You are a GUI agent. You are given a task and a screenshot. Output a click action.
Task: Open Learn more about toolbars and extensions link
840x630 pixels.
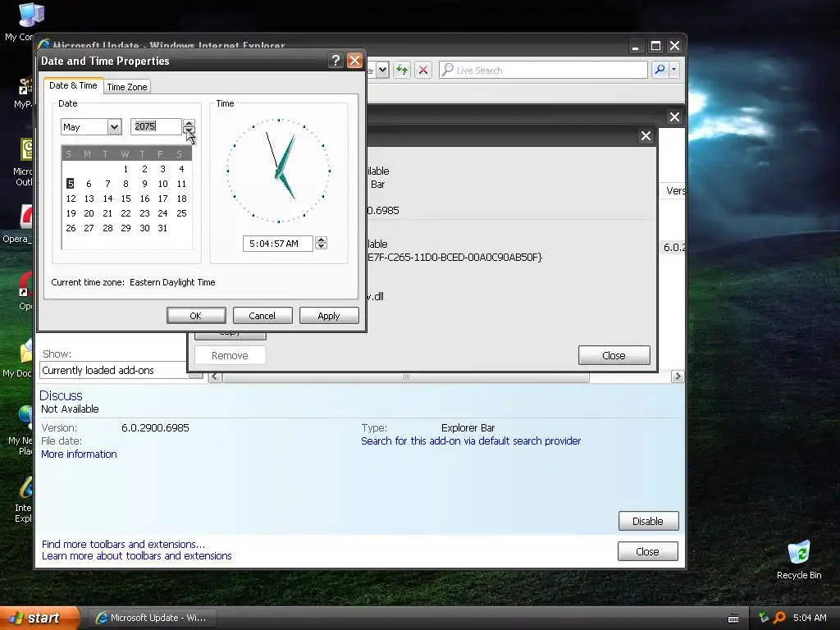[137, 556]
